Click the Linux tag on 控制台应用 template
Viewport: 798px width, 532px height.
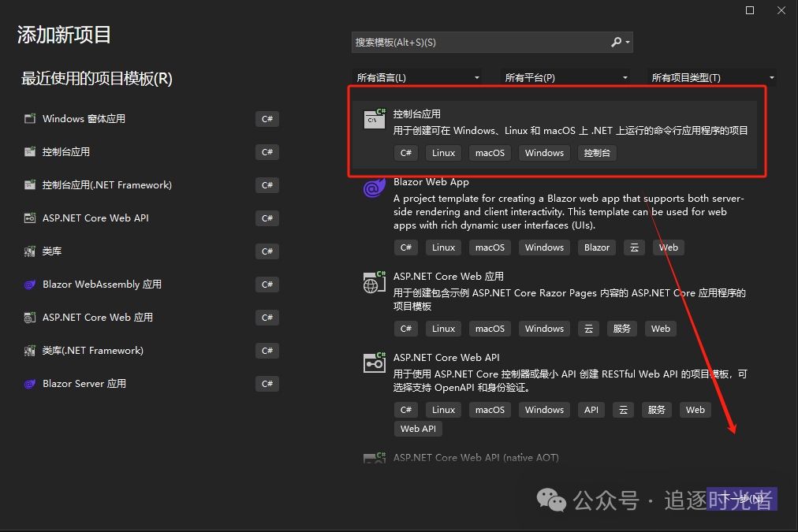point(443,153)
